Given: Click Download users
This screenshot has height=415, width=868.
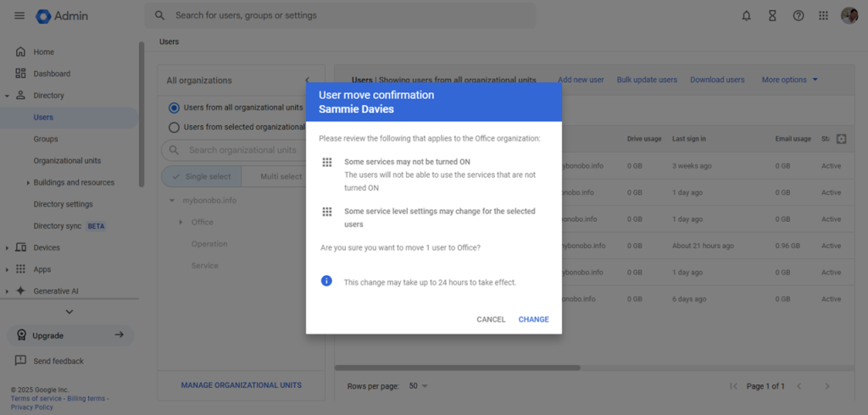Looking at the screenshot, I should (717, 80).
